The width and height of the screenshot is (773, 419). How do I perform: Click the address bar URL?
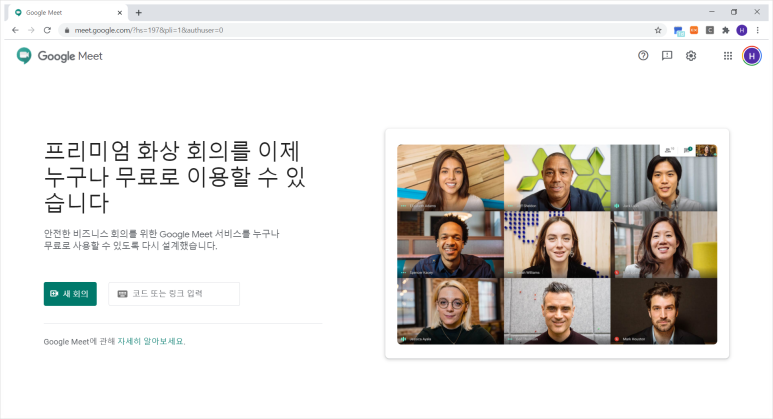[149, 30]
